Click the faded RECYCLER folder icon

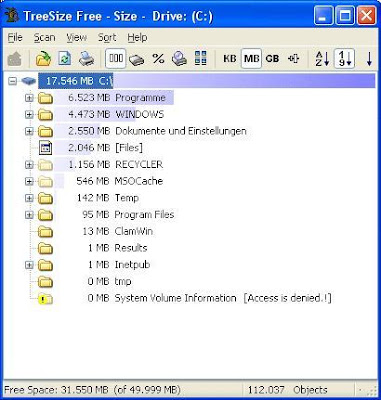click(x=45, y=165)
